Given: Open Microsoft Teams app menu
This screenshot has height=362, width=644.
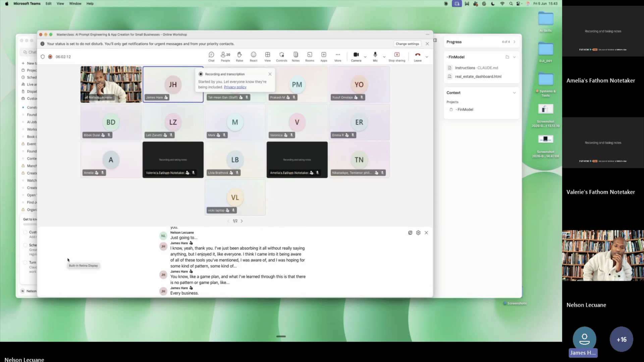Looking at the screenshot, I should 27,4.
